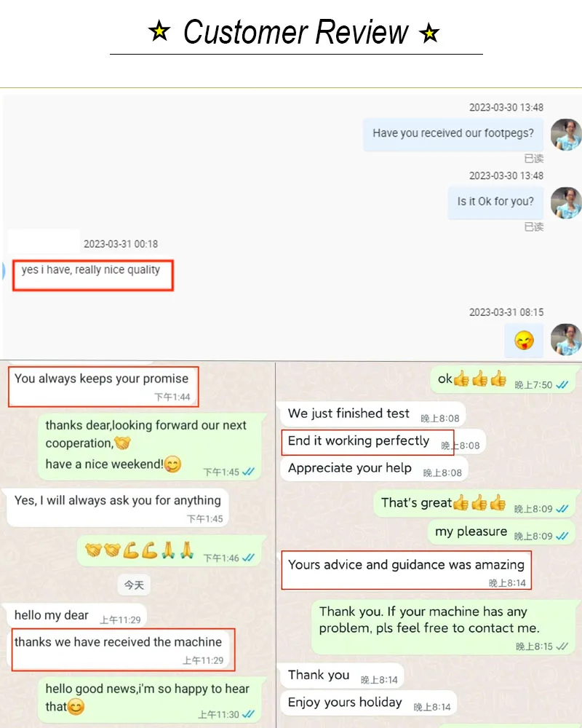
Task: Click the right yellow star beside Customer Review
Action: [429, 33]
